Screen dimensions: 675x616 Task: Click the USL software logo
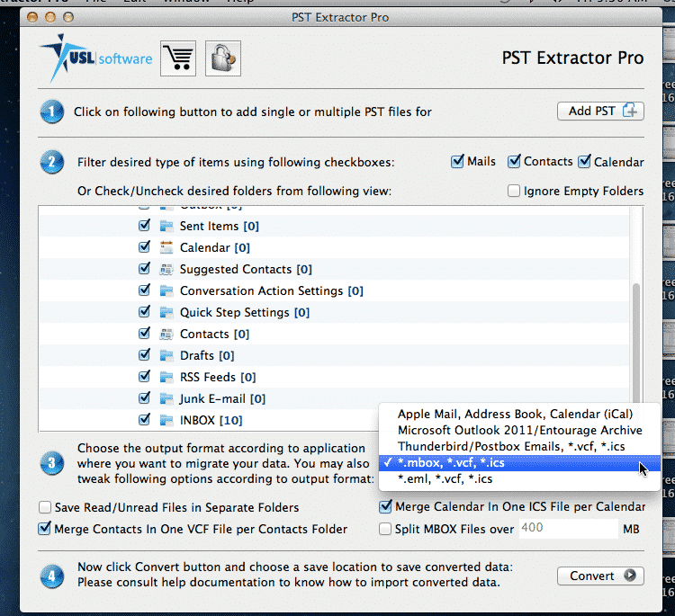(96, 58)
